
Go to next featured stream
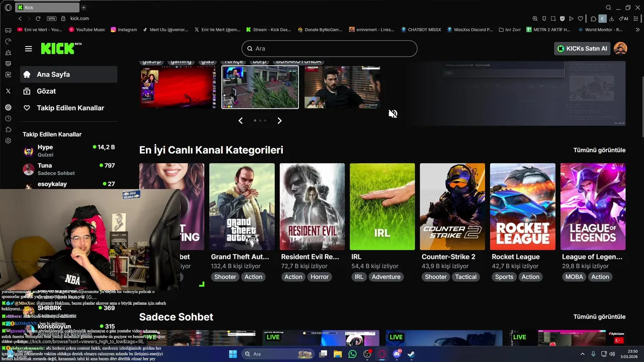280,121
